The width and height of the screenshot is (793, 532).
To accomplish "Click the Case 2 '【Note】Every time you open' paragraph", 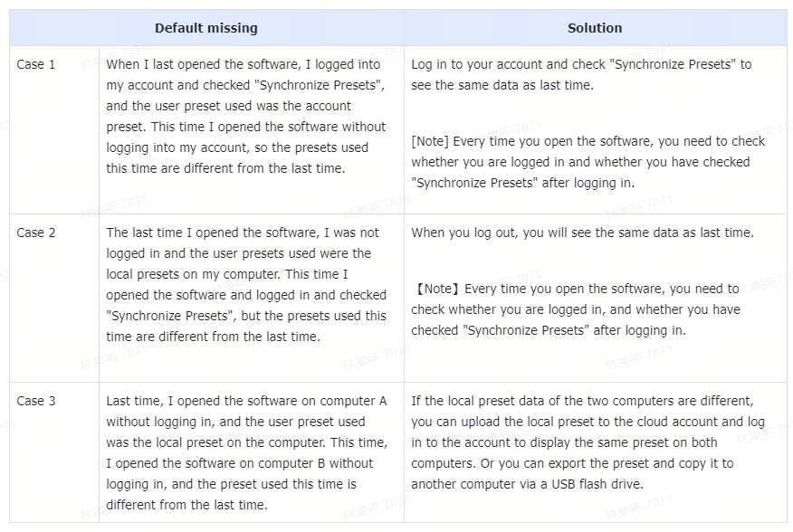I will [x=576, y=310].
